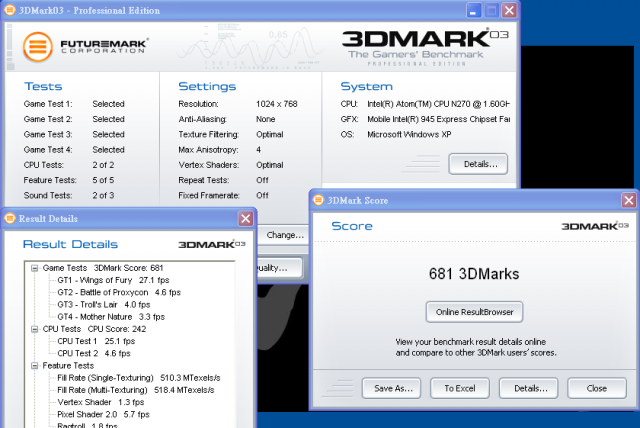Select CPU Test 1 25.1 fps row
The image size is (640, 428).
[x=96, y=341]
